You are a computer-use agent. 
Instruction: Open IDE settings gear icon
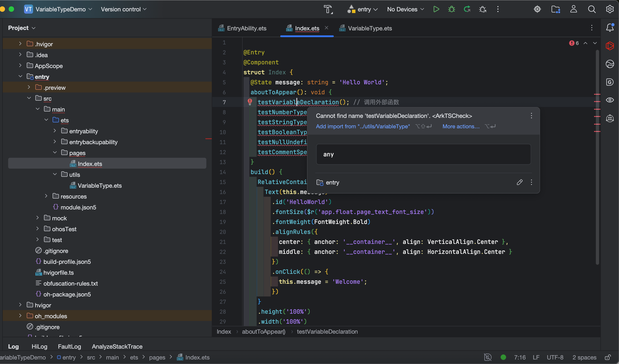[x=610, y=9]
